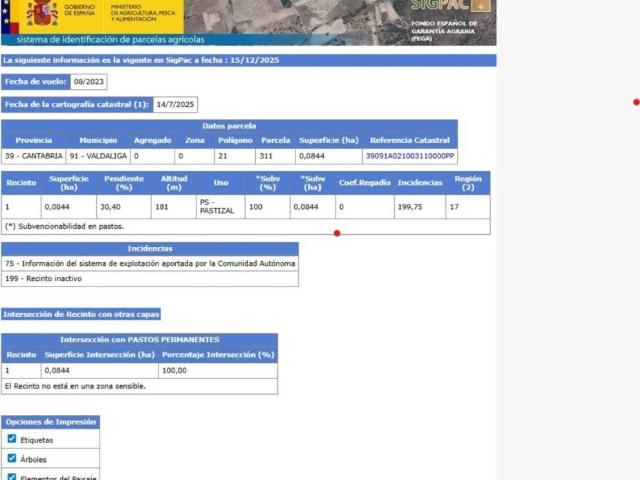
Task: Click the Opciones de Impresión header
Action: pyautogui.click(x=51, y=422)
